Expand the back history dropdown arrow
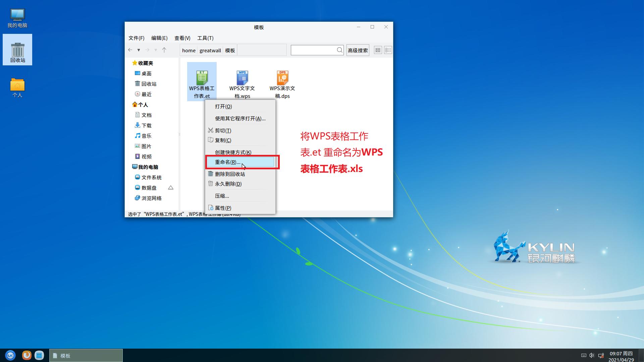This screenshot has height=362, width=644. pos(139,50)
